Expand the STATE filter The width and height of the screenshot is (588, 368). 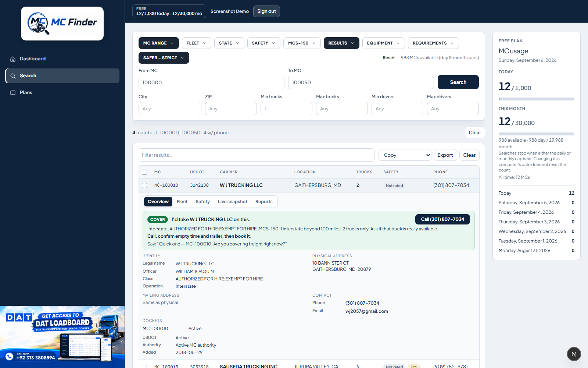click(x=229, y=43)
